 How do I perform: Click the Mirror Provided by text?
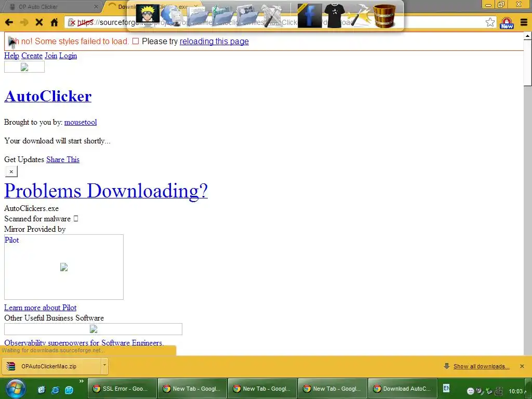coord(35,229)
